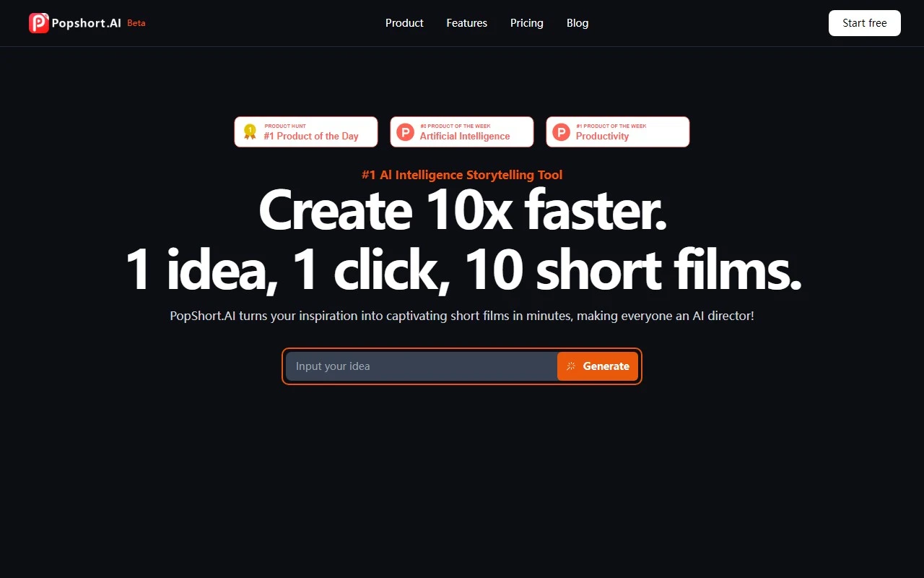924x578 pixels.
Task: Open the Productivity product of the week badge
Action: click(618, 131)
